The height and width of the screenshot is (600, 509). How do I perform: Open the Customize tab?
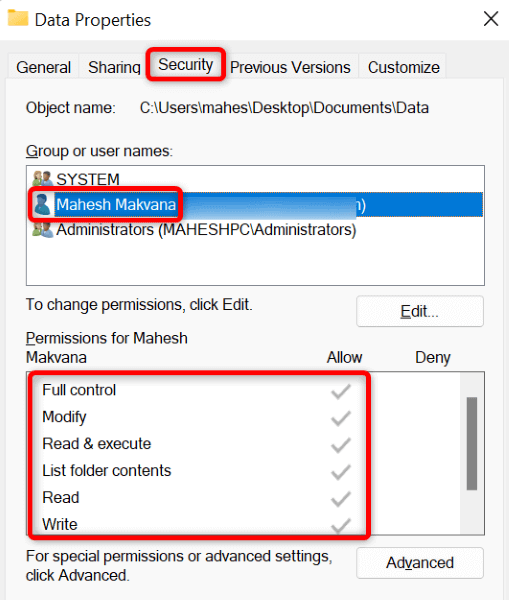tap(404, 67)
